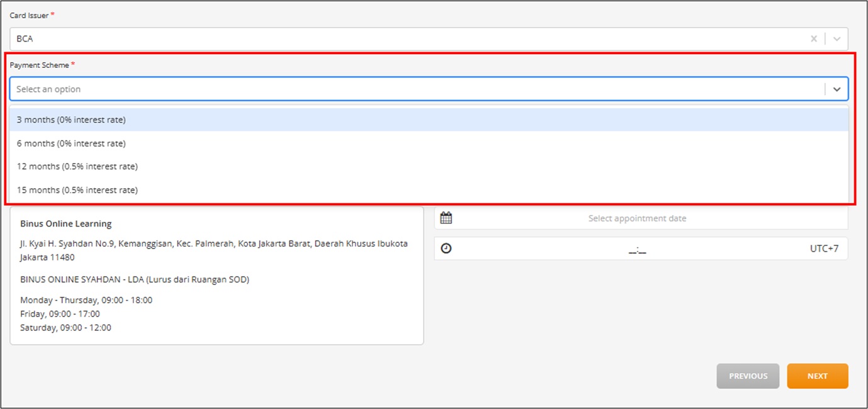Focus the appointment time input
The width and height of the screenshot is (868, 409).
tap(637, 249)
